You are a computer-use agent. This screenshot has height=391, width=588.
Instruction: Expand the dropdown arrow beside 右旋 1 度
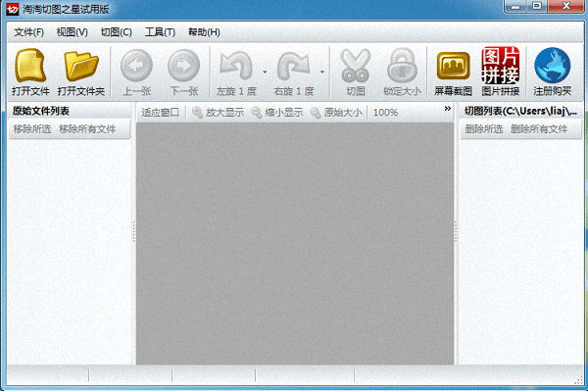[322, 72]
